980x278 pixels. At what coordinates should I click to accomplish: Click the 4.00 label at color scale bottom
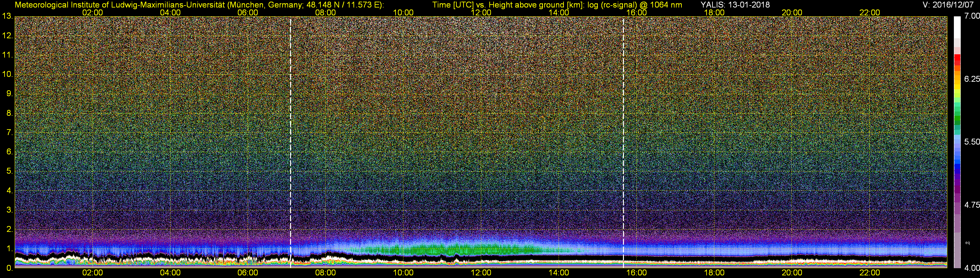click(x=971, y=268)
